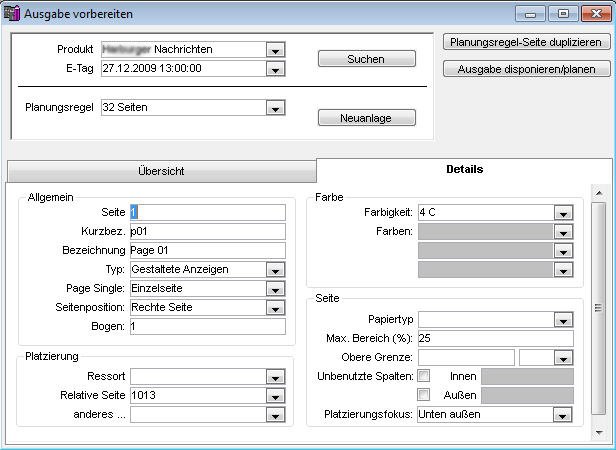Viewport: 616px width, 450px height.
Task: Click the Suchen button
Action: click(x=367, y=59)
